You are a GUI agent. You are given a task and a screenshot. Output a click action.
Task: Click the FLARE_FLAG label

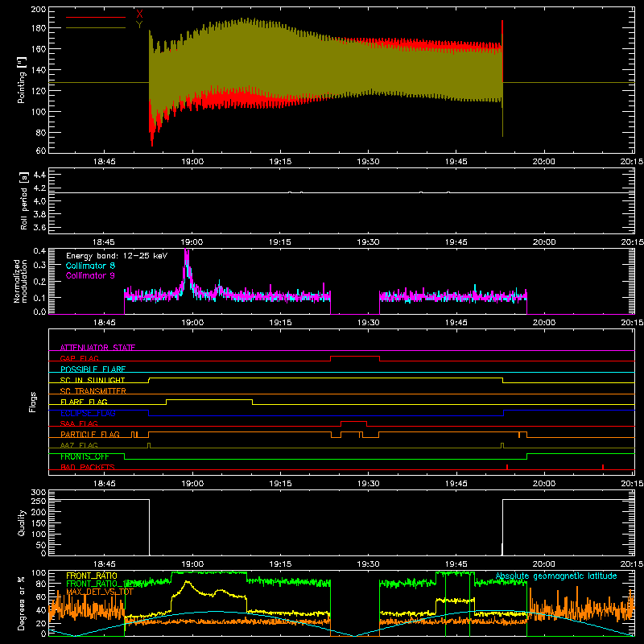(x=84, y=402)
